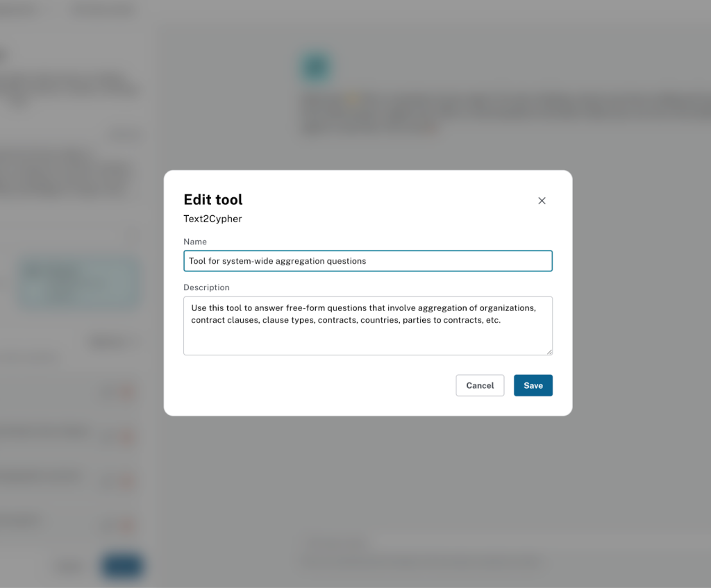
Task: Click the 'Description' field label
Action: click(206, 287)
